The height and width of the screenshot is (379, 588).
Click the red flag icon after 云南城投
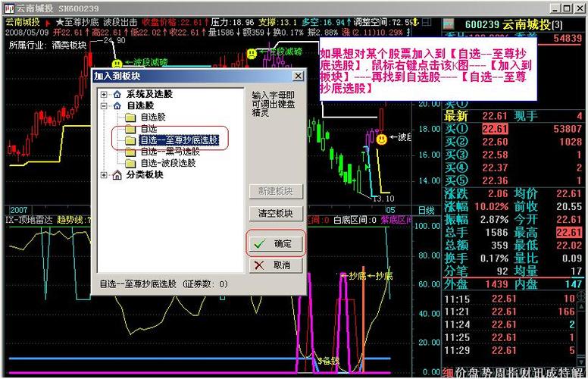click(x=48, y=23)
